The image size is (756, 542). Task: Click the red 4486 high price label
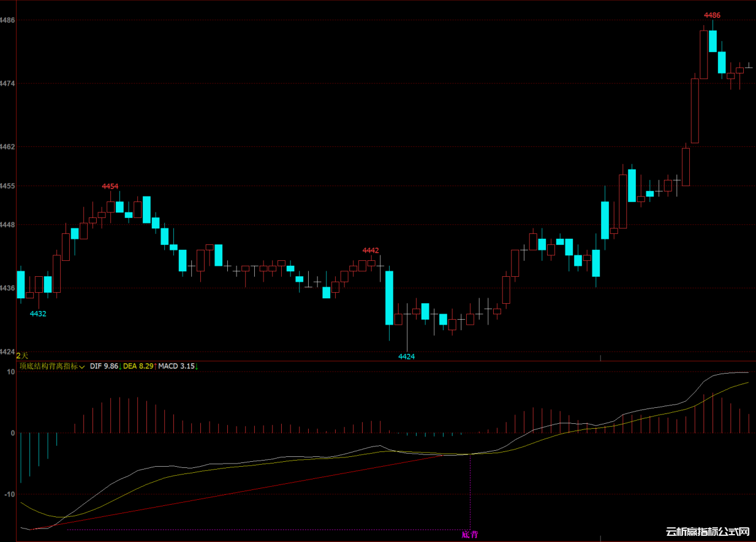pos(712,15)
